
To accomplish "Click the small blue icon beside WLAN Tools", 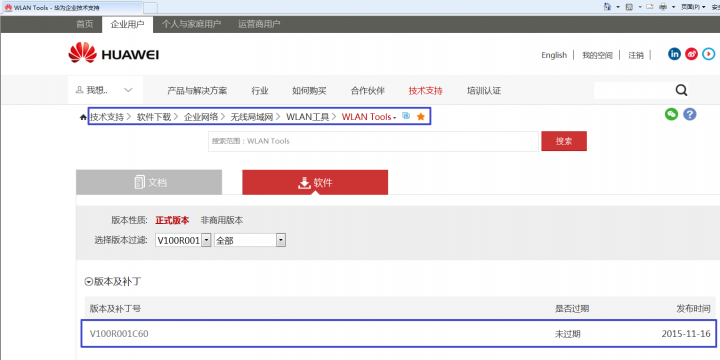I will [x=406, y=116].
